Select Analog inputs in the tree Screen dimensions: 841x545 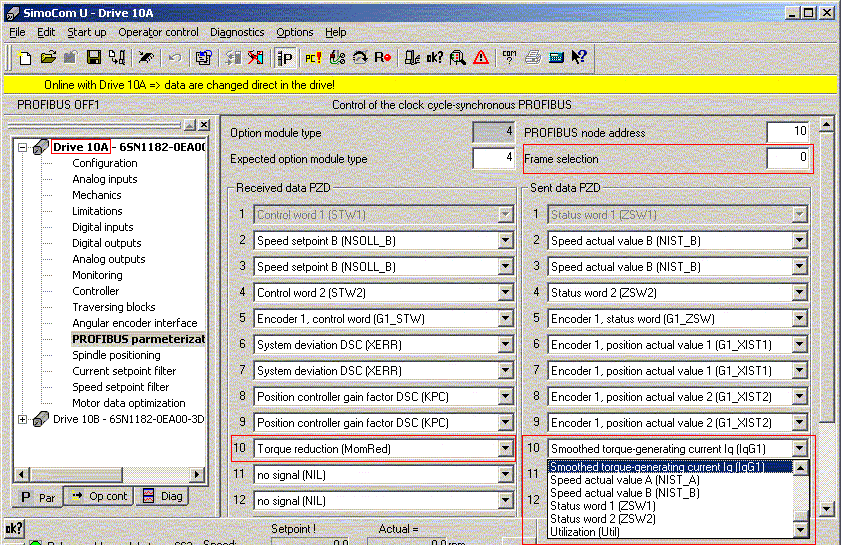105,179
